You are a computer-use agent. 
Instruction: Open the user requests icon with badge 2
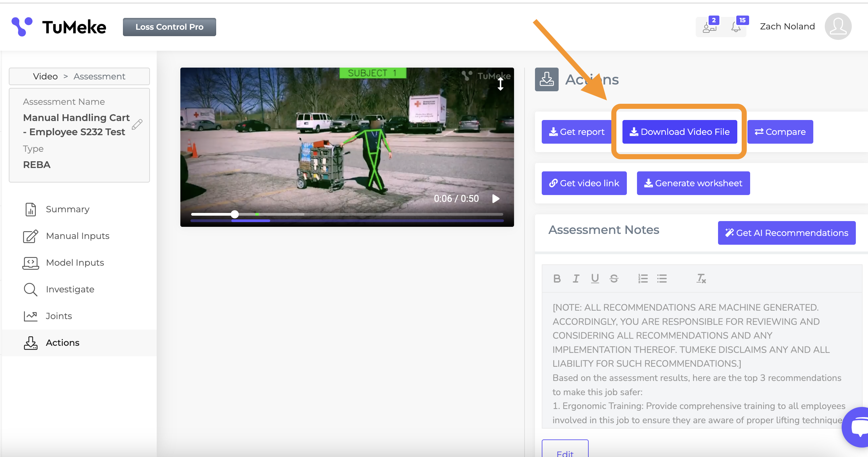[710, 27]
